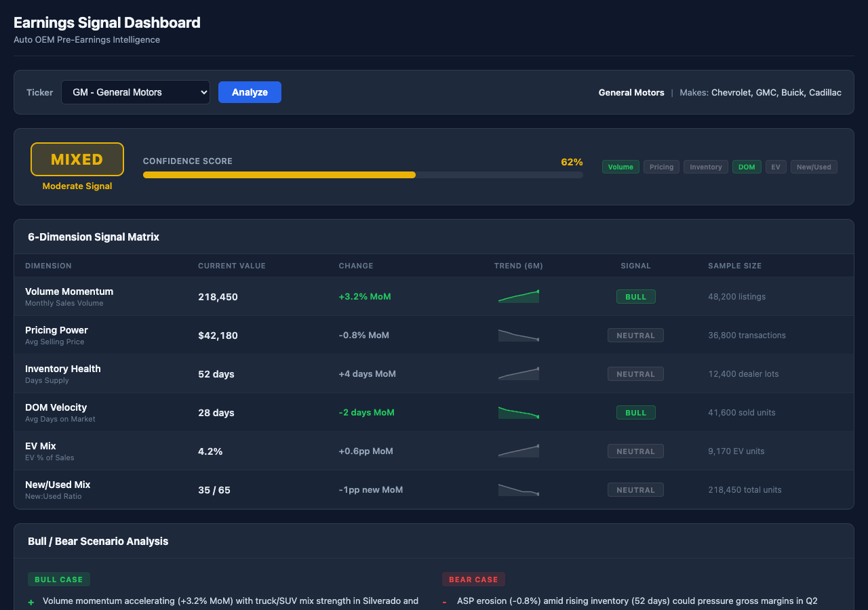Toggle the Volume signal chip

tap(620, 166)
